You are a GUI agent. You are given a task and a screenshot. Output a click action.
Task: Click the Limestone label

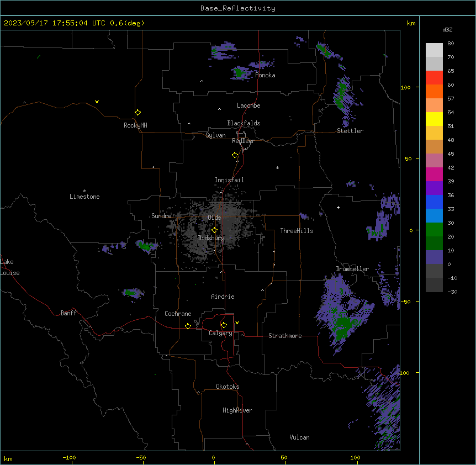pyautogui.click(x=84, y=197)
